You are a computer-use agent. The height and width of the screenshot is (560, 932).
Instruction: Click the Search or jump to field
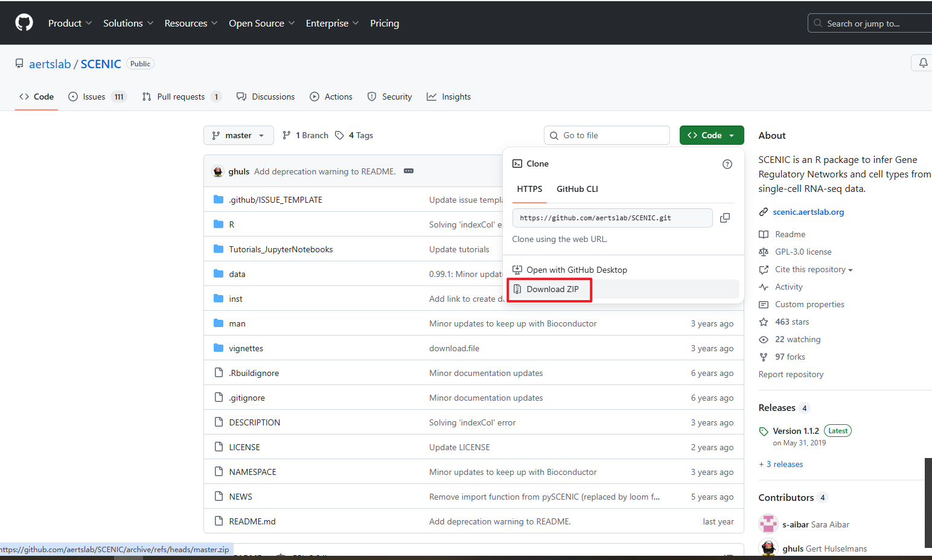870,23
